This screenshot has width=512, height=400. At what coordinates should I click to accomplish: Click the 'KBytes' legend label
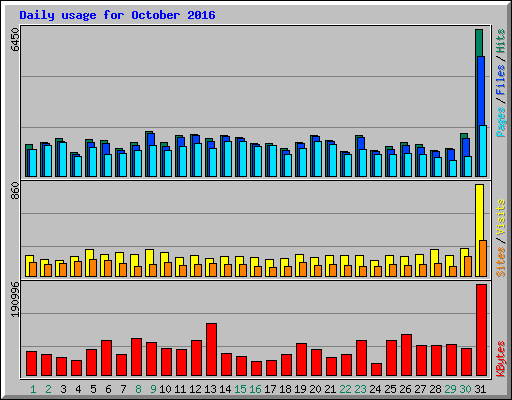[x=501, y=359]
